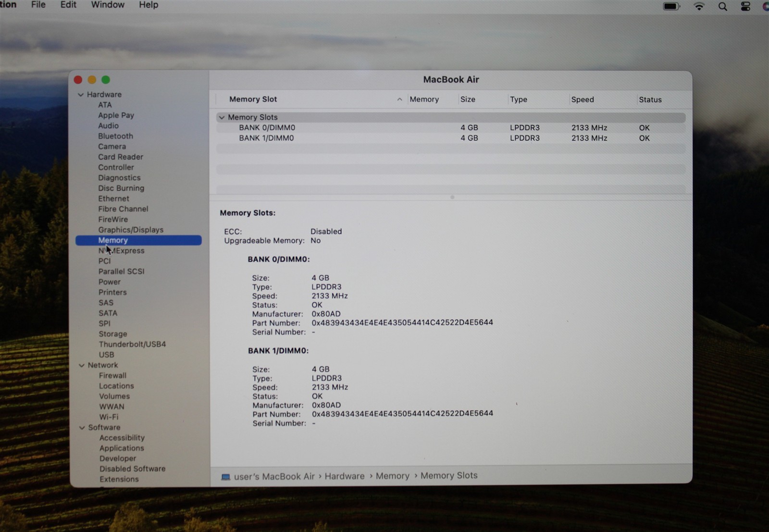Select the highlighted Memory sidebar item
The width and height of the screenshot is (769, 532).
[x=138, y=240]
